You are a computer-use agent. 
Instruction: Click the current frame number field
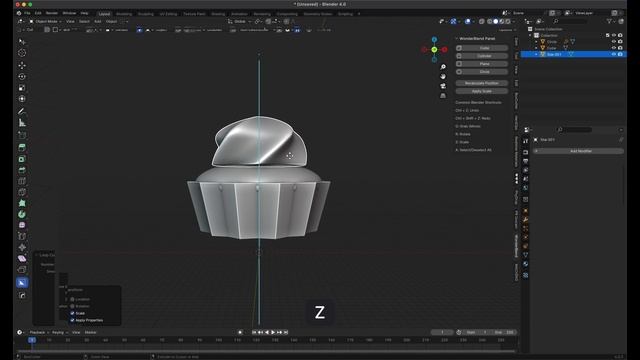tap(442, 332)
